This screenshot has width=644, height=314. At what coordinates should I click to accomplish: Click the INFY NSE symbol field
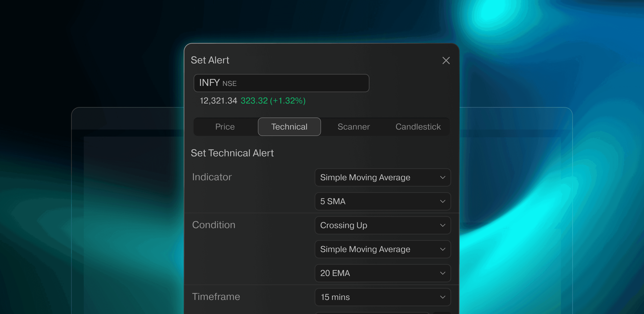click(281, 83)
